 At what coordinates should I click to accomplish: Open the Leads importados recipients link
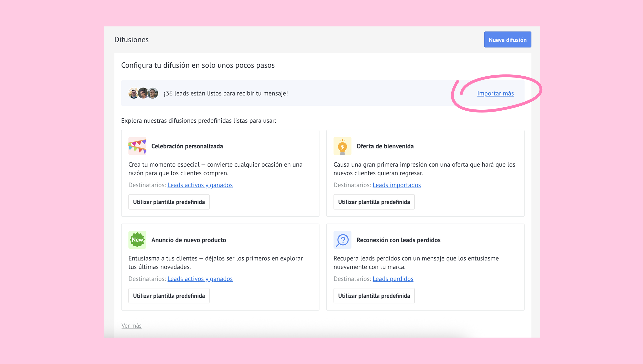pos(396,185)
